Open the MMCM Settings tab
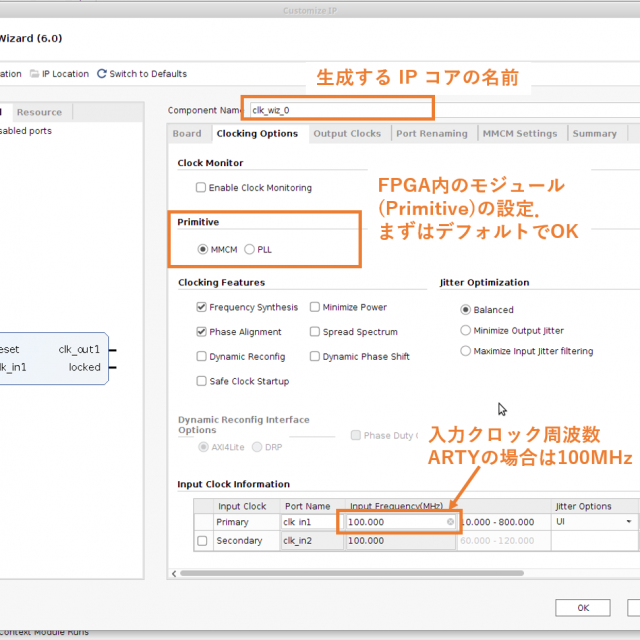This screenshot has height=640, width=640. click(x=519, y=134)
